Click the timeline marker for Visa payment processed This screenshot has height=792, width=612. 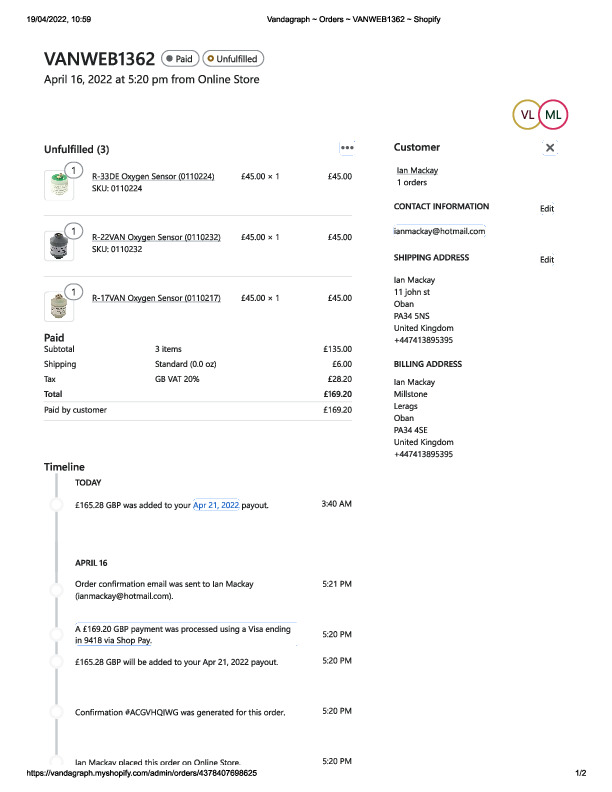pyautogui.click(x=57, y=634)
